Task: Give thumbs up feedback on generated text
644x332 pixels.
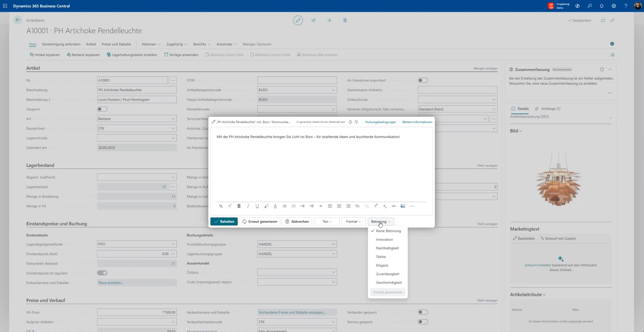Action: tap(350, 122)
